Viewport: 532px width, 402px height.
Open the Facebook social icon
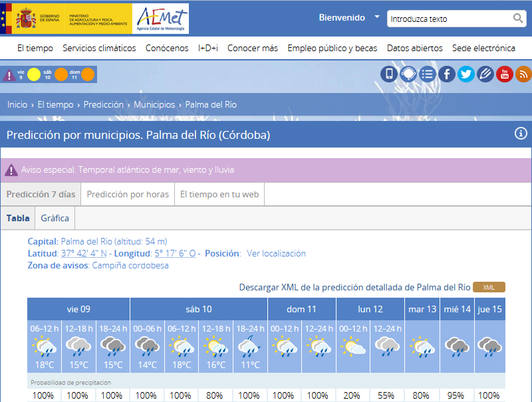447,74
